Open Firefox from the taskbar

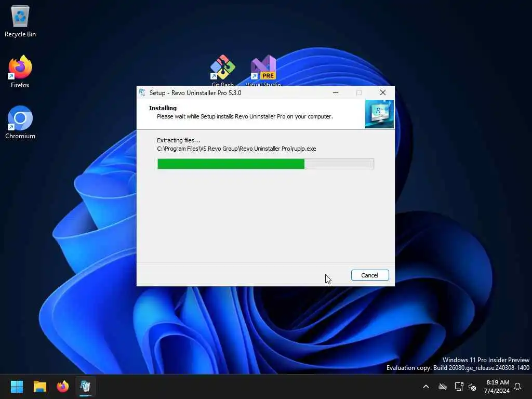[x=63, y=387]
